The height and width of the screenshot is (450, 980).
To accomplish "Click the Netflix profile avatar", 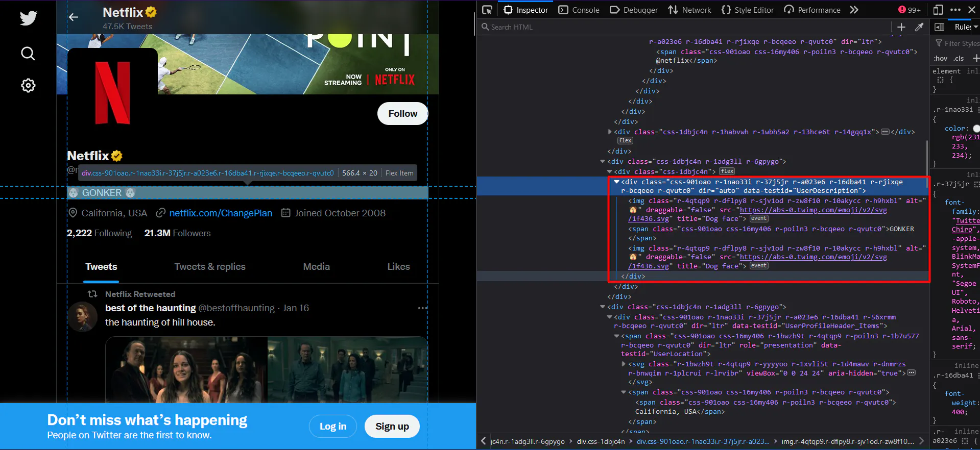I will click(112, 93).
